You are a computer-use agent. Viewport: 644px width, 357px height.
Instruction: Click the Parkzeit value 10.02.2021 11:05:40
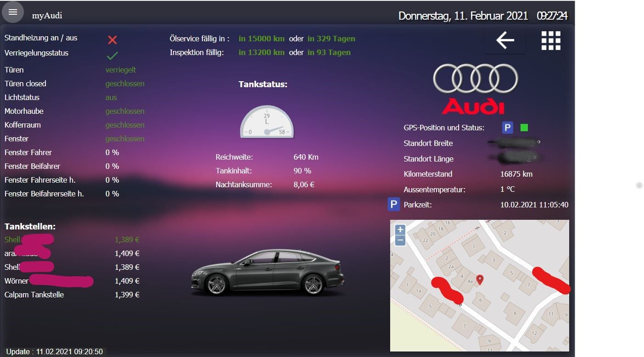pos(534,205)
